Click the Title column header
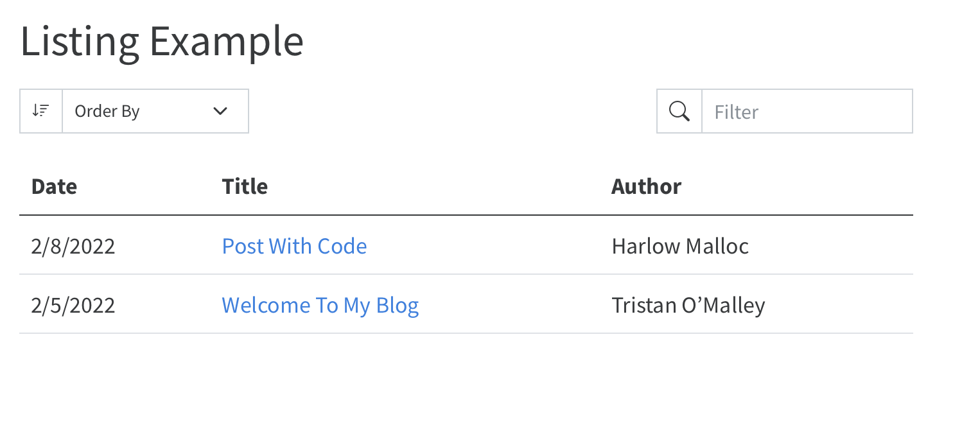This screenshot has height=434, width=980. click(245, 186)
